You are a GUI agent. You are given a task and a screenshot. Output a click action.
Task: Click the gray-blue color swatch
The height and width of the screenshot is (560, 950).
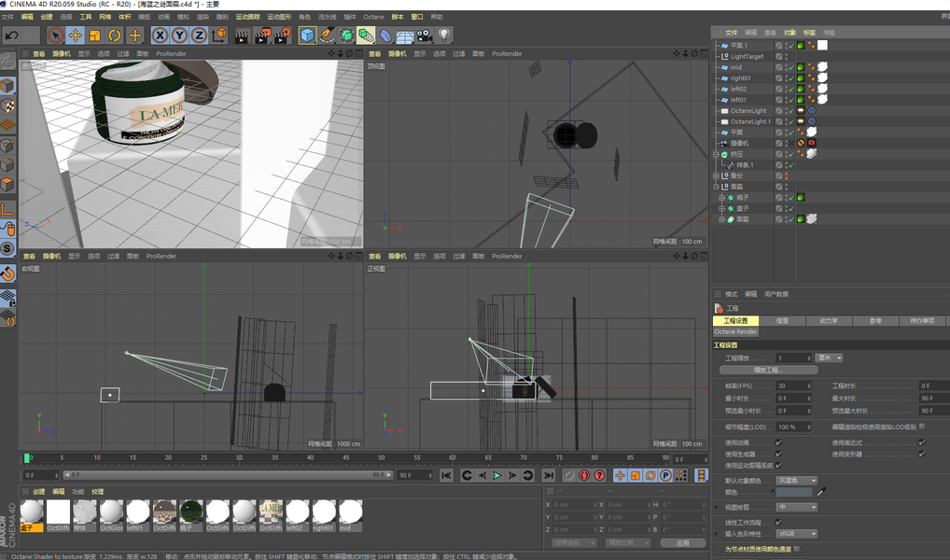pos(793,492)
